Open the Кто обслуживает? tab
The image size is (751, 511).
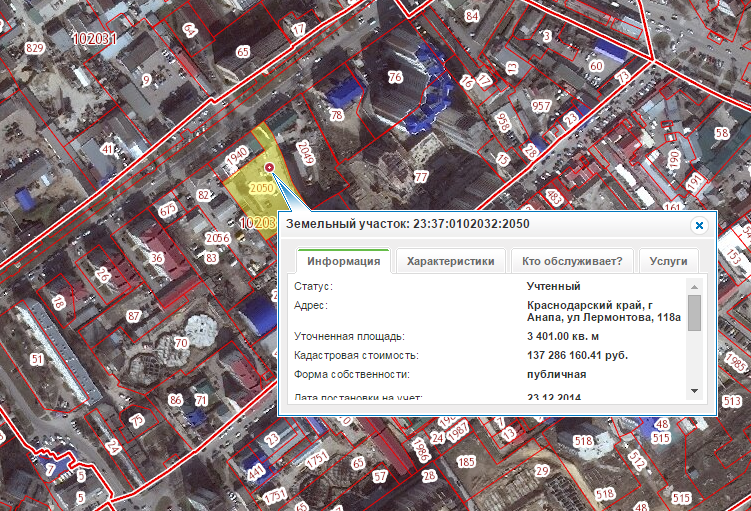(x=571, y=261)
